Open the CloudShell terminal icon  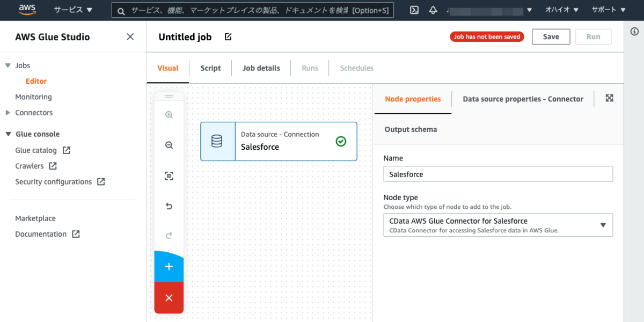(414, 10)
